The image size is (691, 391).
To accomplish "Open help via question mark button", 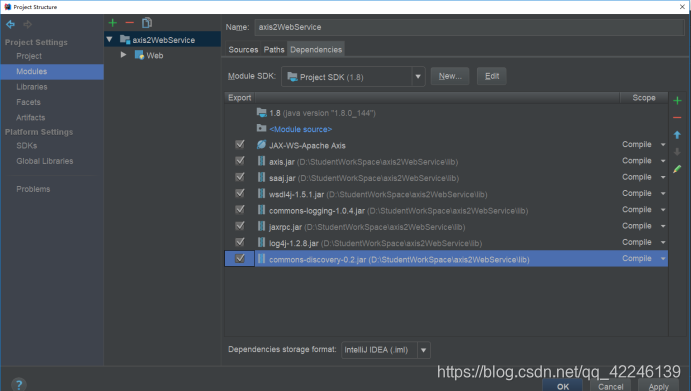I will click(19, 385).
